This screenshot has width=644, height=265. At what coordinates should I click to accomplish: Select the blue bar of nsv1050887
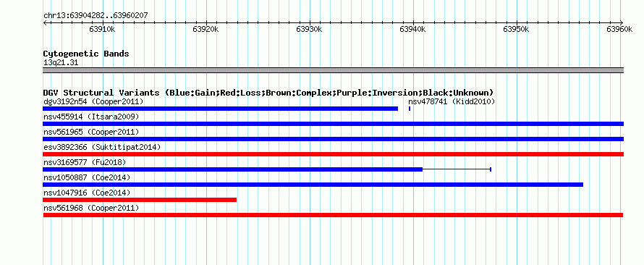[313, 185]
